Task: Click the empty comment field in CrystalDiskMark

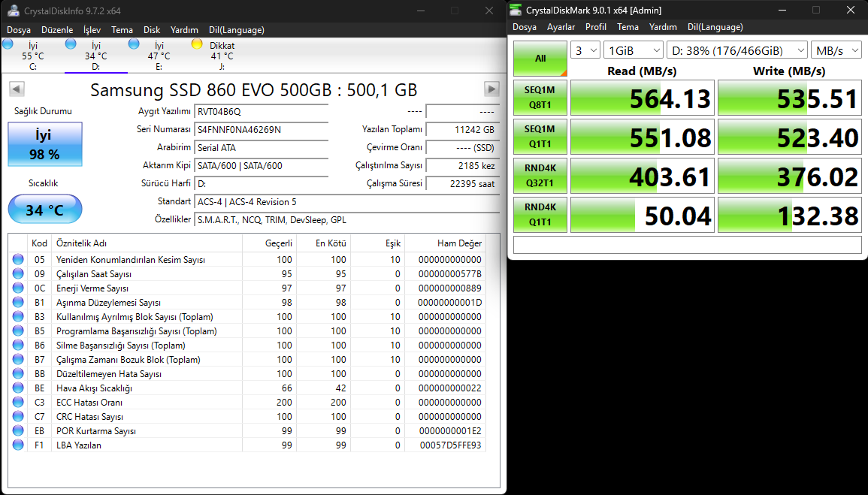Action: 688,244
